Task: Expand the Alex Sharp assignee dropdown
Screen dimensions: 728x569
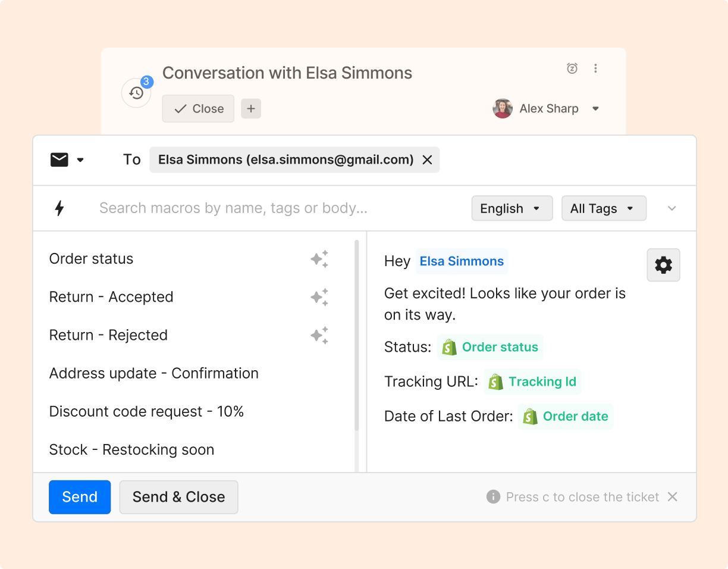Action: 595,108
